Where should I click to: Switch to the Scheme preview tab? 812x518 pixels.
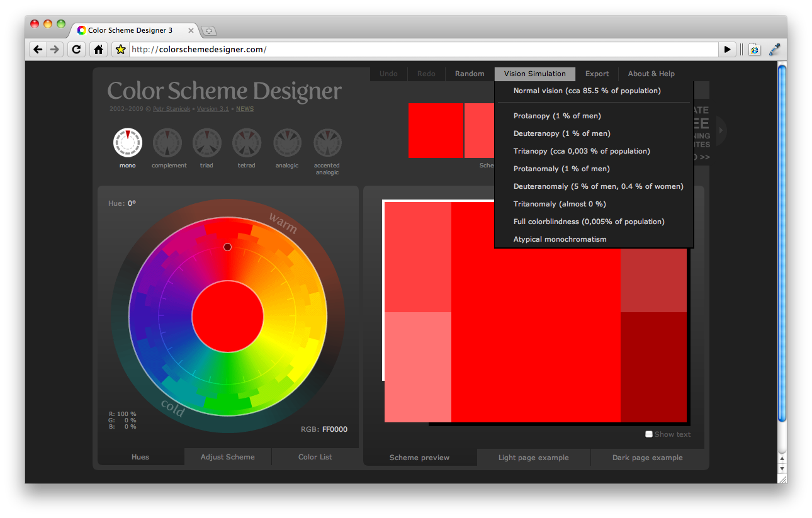[x=420, y=458]
